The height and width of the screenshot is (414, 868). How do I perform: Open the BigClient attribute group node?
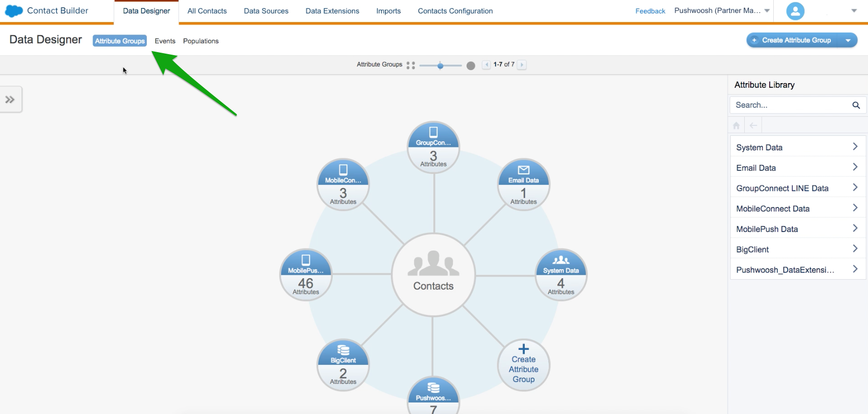(x=343, y=365)
